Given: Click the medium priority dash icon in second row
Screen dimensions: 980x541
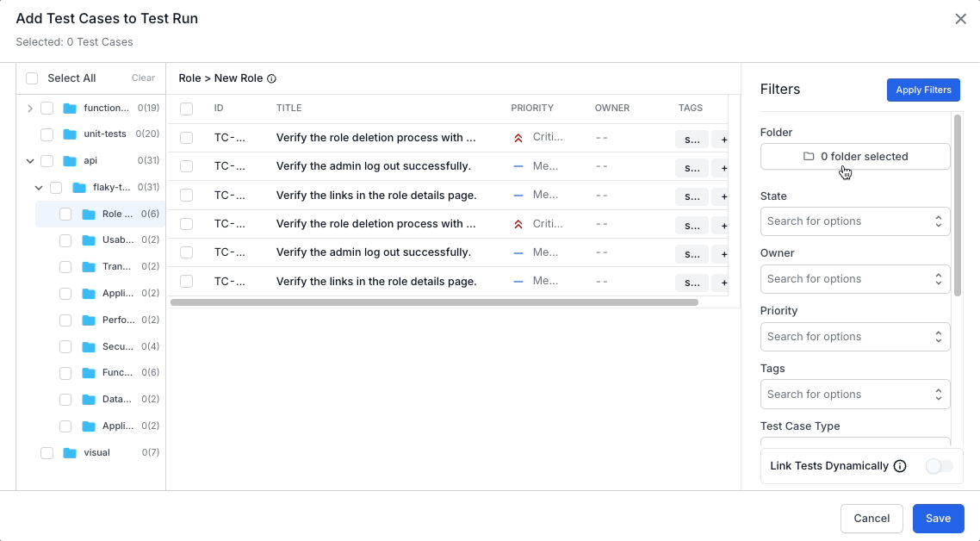Looking at the screenshot, I should [x=518, y=166].
